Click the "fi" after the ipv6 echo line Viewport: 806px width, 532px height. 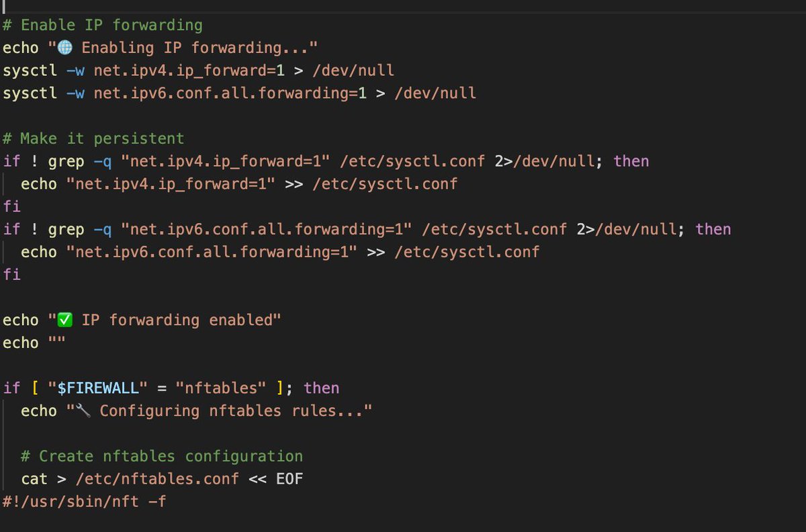click(x=11, y=275)
